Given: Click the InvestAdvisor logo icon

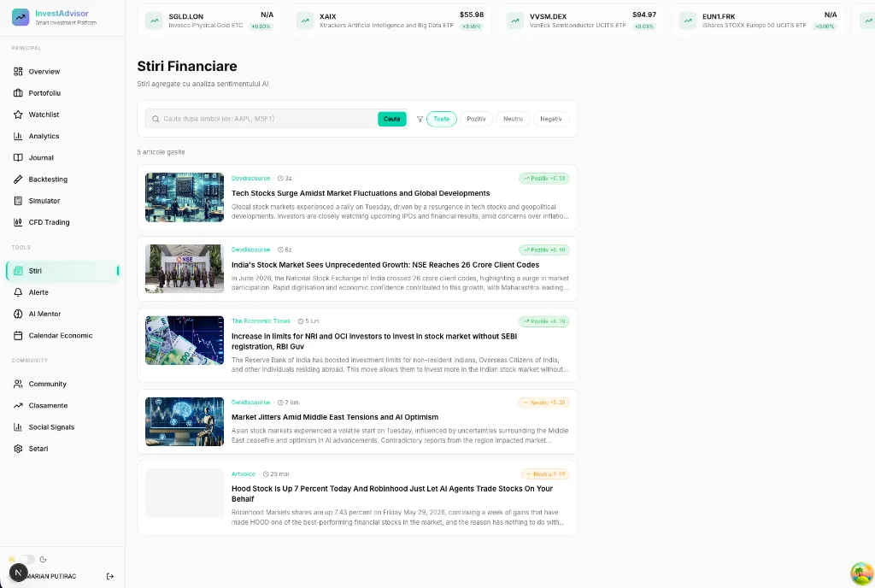Looking at the screenshot, I should pos(21,17).
